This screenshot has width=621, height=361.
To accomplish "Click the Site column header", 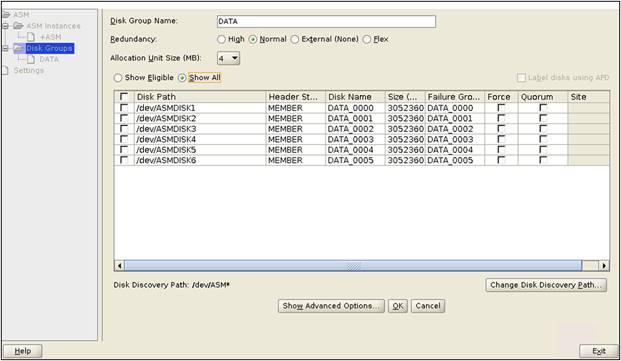I will click(589, 97).
